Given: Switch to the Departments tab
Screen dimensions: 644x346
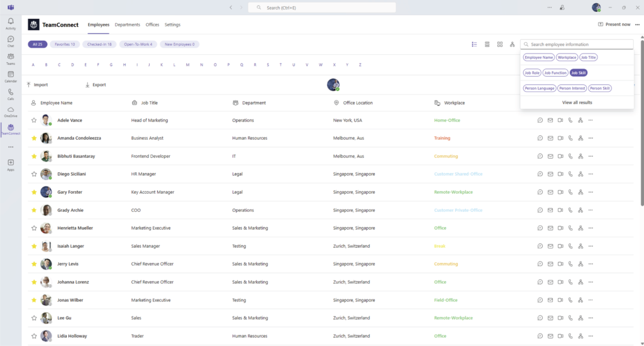Looking at the screenshot, I should tap(127, 25).
